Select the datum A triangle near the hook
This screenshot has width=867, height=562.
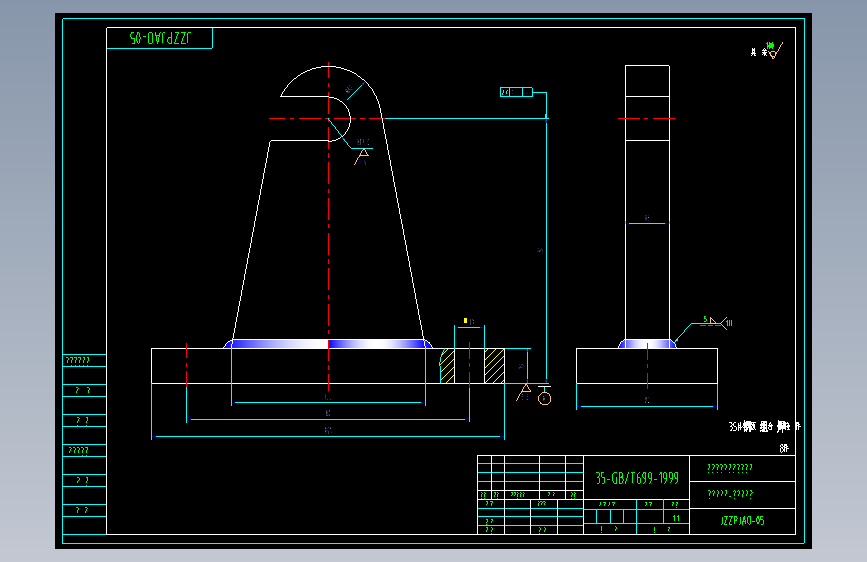tap(362, 157)
